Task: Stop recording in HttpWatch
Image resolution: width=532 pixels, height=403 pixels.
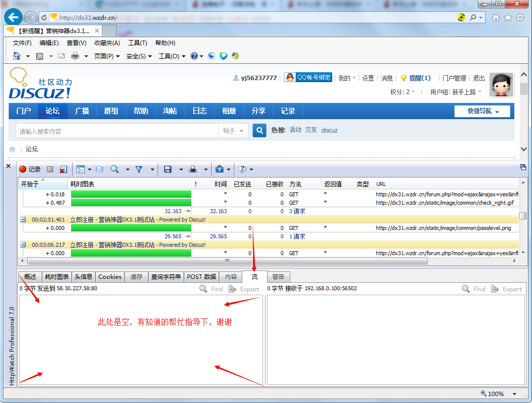Action: coord(49,169)
